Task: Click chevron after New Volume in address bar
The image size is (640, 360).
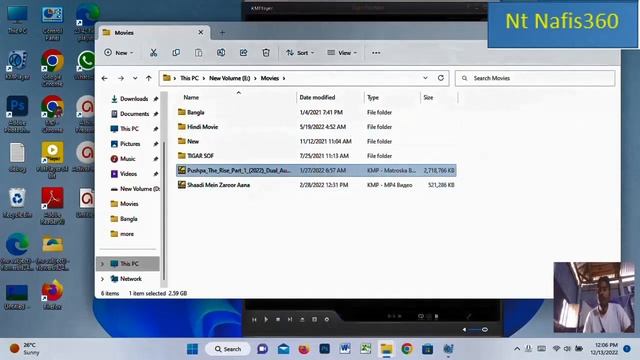Action: [x=256, y=78]
